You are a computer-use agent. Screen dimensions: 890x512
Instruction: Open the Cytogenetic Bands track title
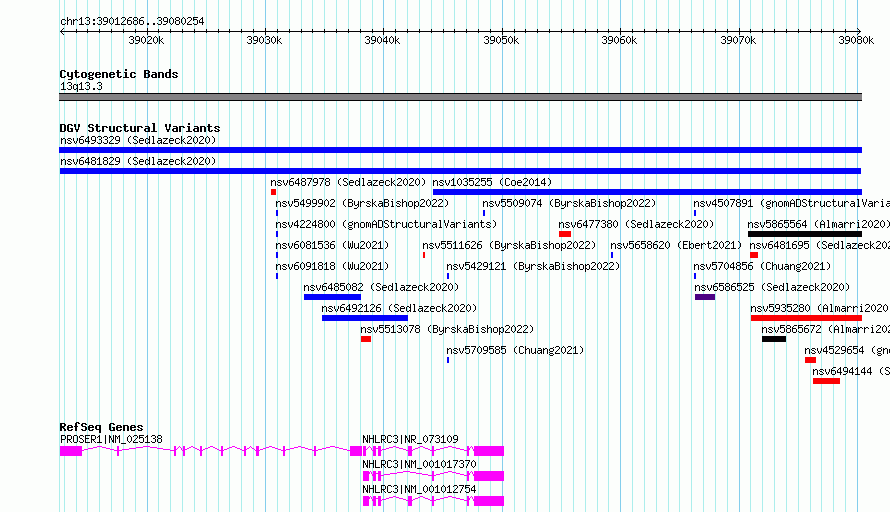pos(119,74)
